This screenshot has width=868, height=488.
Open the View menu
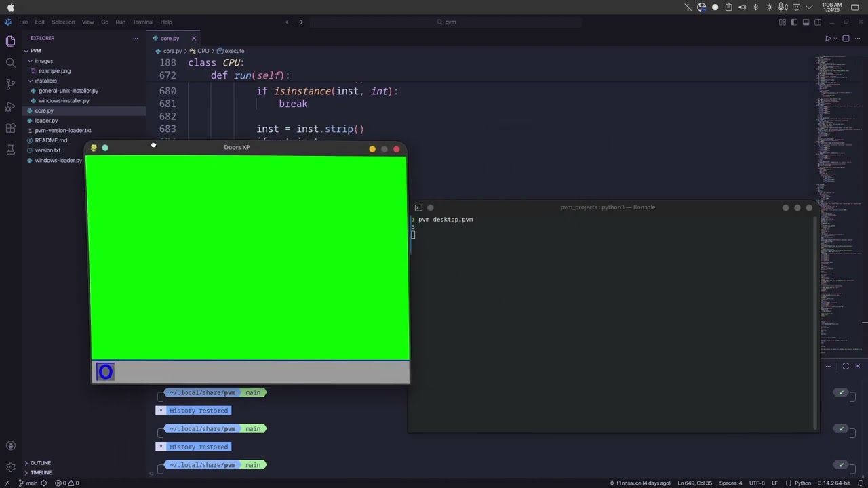coord(88,22)
